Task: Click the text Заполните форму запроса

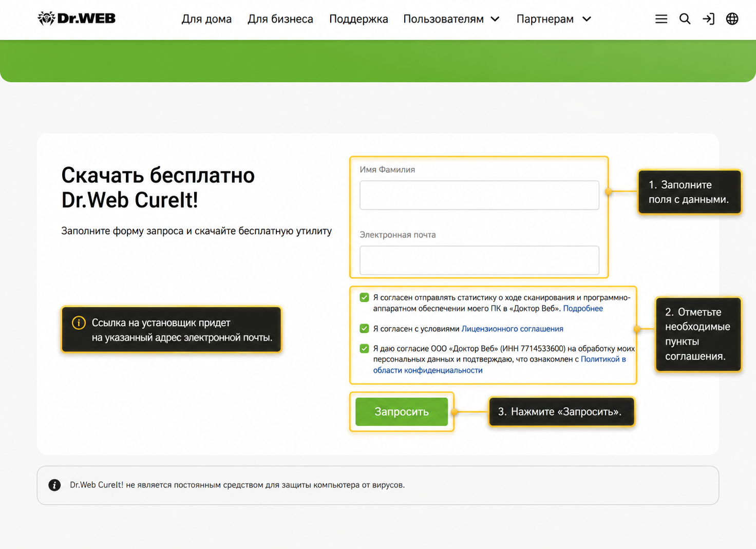Action: (x=122, y=231)
